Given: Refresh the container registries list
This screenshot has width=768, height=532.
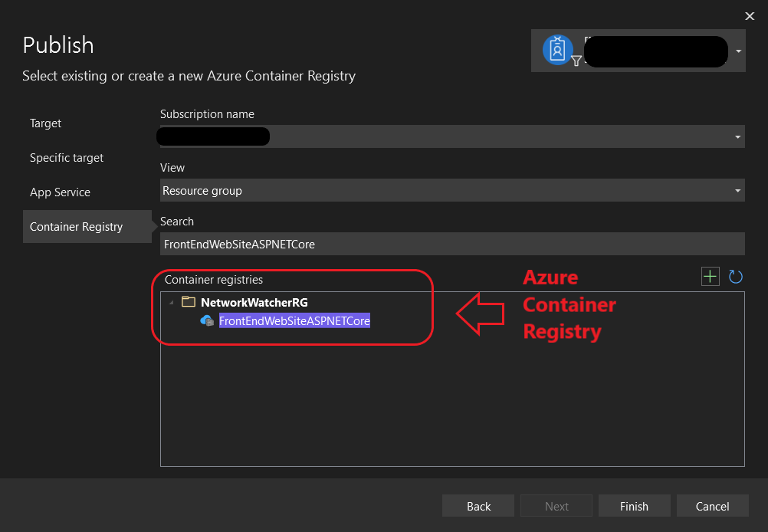Looking at the screenshot, I should (735, 276).
